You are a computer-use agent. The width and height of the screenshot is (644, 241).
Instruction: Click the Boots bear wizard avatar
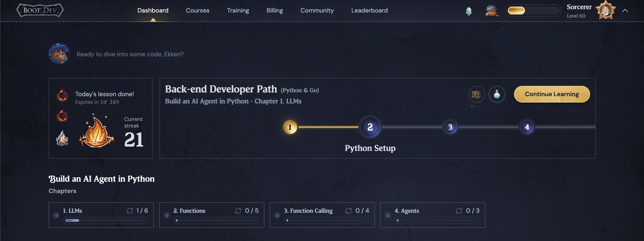click(59, 53)
